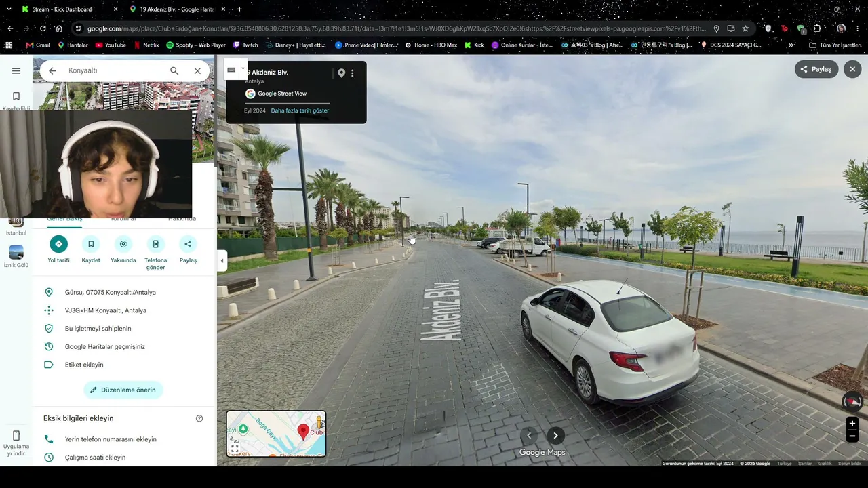Click the address bar URL
868x488 pixels.
[397, 28]
